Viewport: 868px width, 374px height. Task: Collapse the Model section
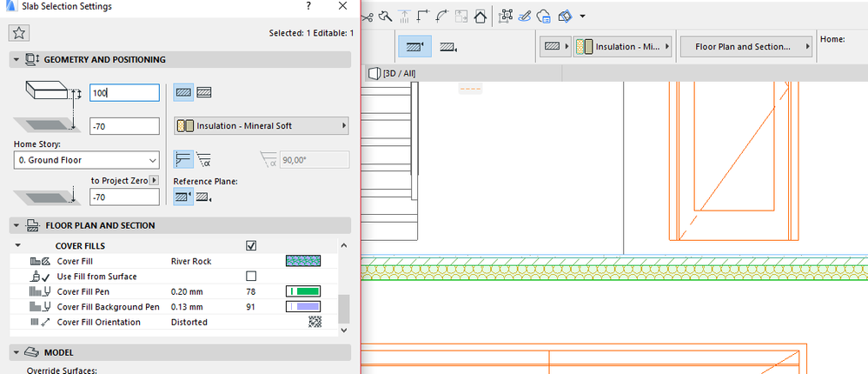pyautogui.click(x=17, y=352)
